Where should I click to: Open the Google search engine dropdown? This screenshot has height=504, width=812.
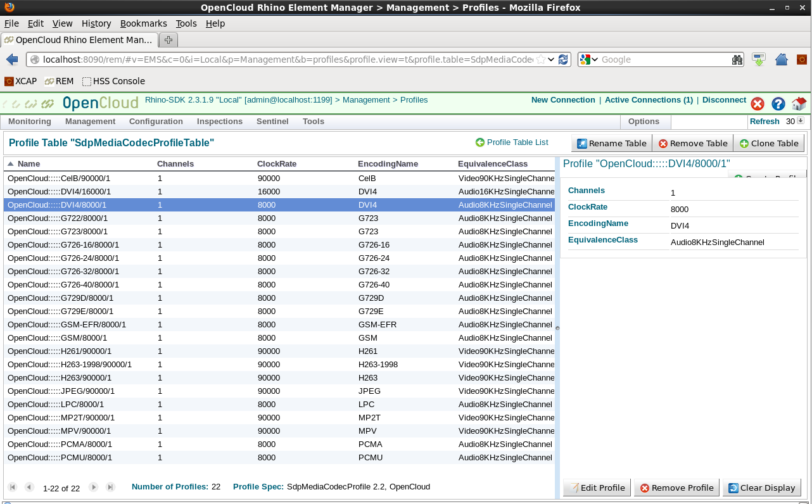click(x=593, y=59)
